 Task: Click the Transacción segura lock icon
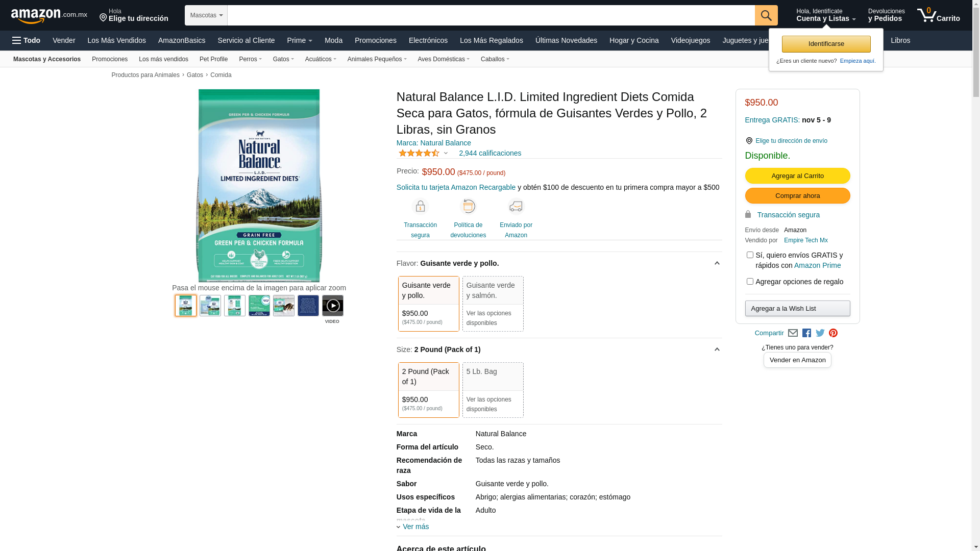pyautogui.click(x=420, y=207)
